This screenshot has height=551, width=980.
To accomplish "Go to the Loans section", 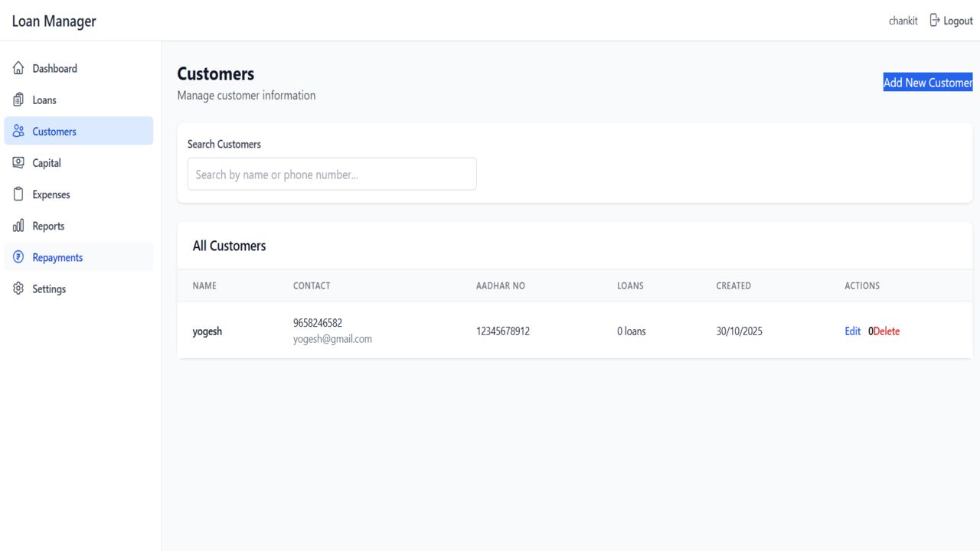I will coord(79,100).
